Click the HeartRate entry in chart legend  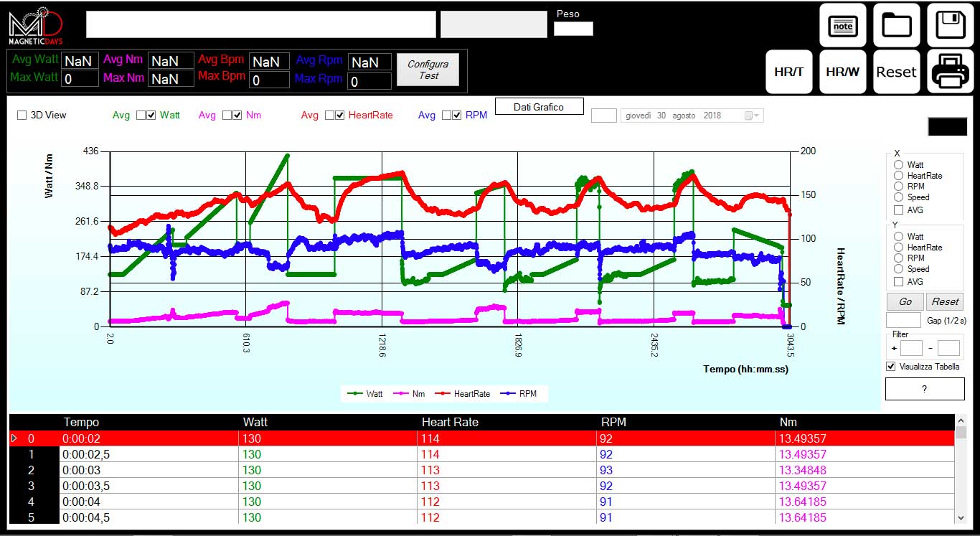click(x=463, y=394)
